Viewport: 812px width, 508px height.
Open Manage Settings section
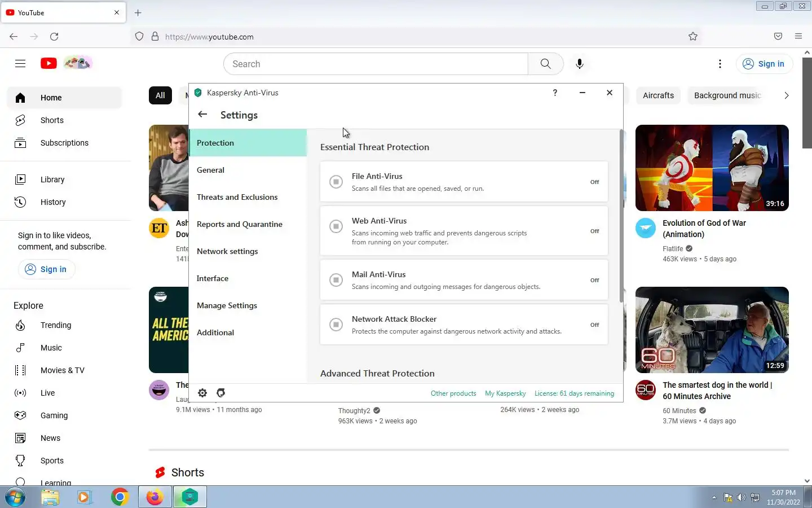pyautogui.click(x=248, y=305)
